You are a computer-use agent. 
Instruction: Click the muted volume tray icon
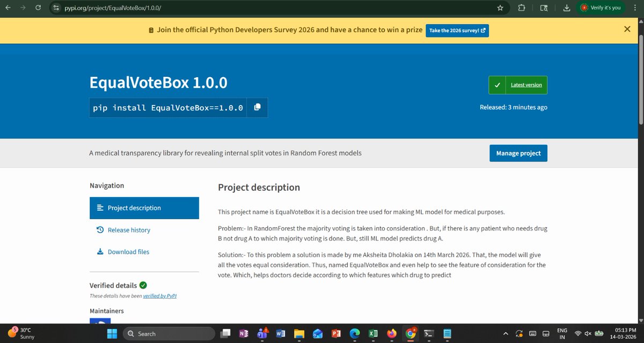(588, 334)
